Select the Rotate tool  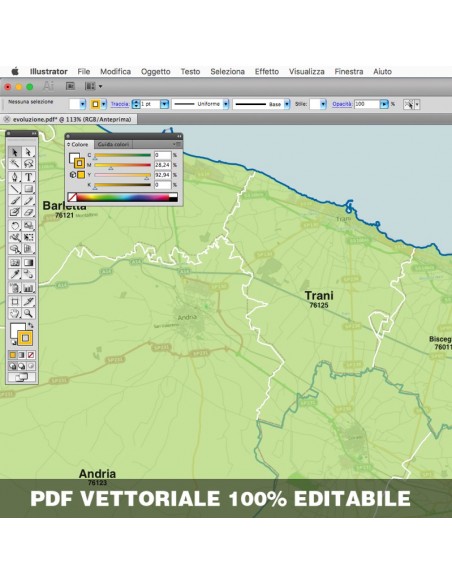(15, 225)
